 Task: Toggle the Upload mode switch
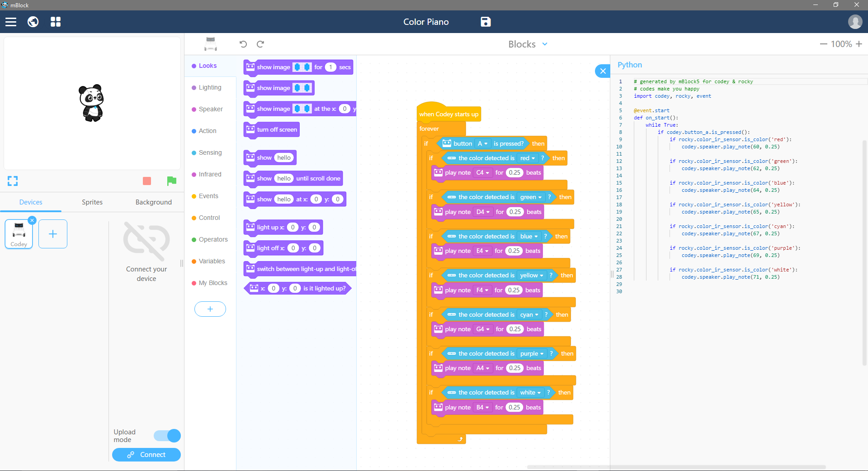(x=167, y=436)
